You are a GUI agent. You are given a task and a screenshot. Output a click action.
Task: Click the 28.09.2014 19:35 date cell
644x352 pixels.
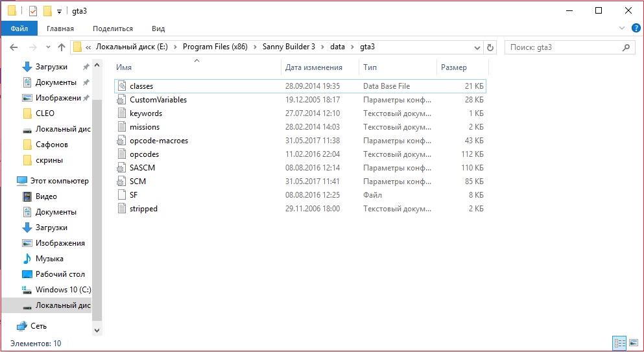pyautogui.click(x=313, y=86)
